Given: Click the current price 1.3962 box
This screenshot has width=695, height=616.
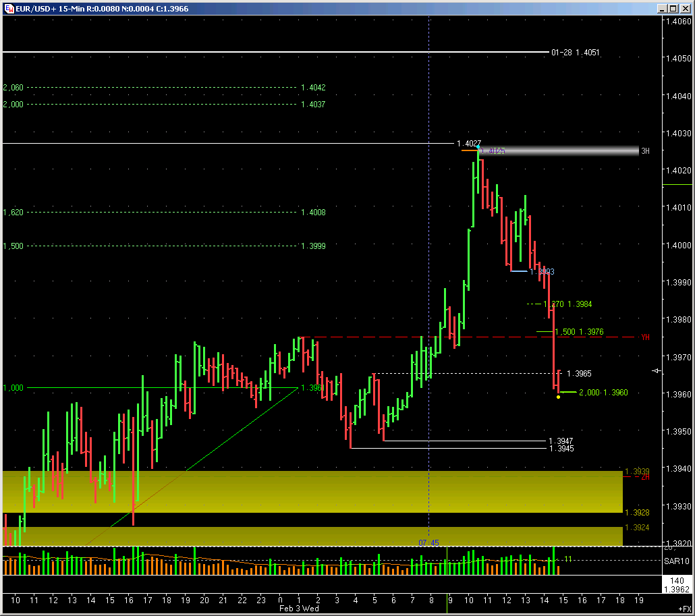Looking at the screenshot, I should (677, 584).
